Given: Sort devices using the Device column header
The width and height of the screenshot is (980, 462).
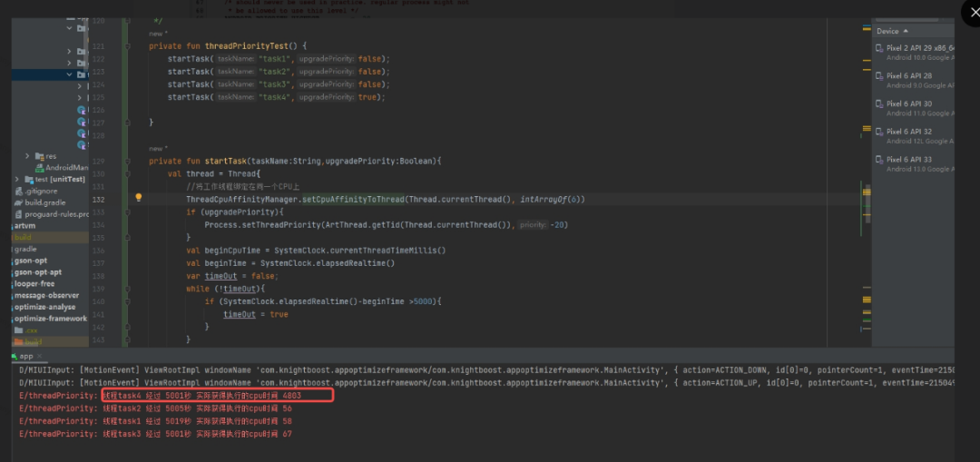Looking at the screenshot, I should (x=887, y=31).
